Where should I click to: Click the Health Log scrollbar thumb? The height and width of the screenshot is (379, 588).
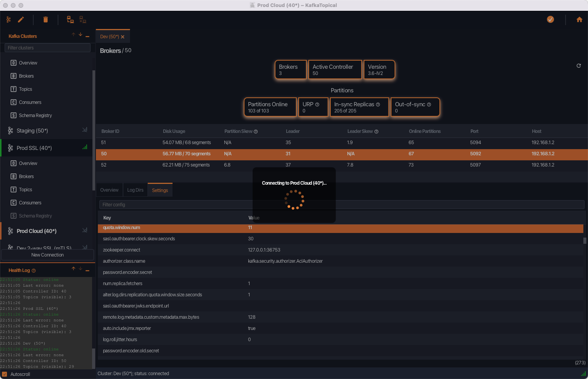pos(94,359)
